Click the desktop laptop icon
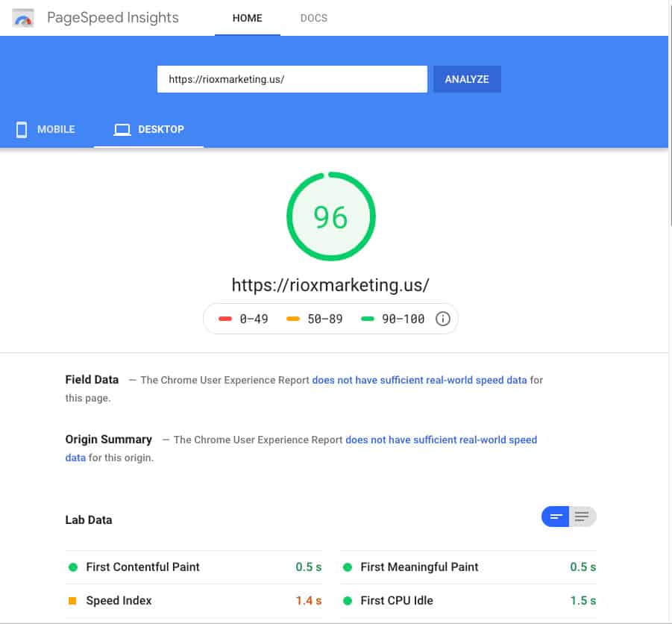Viewport: 672px width, 624px height. (122, 130)
